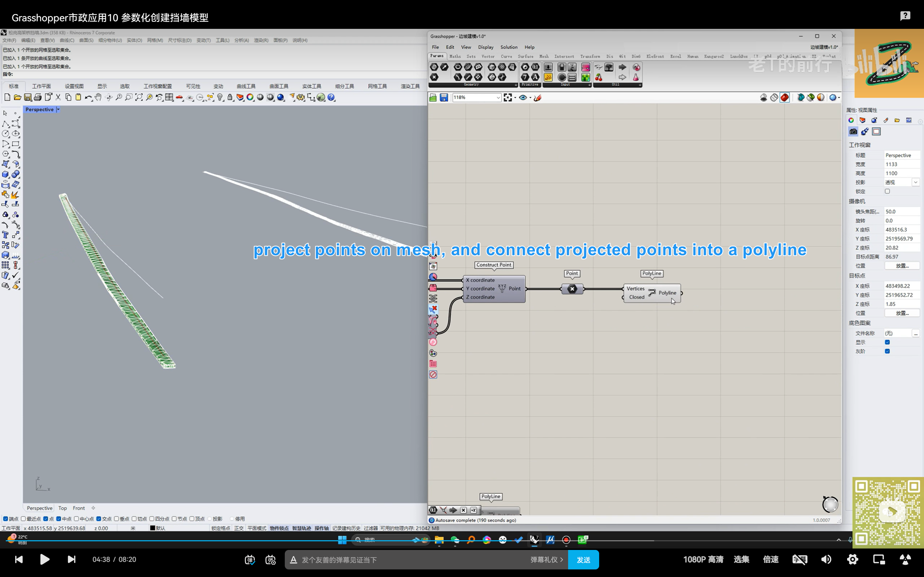Click the 镜头焦距 value field 50.0
This screenshot has height=577, width=924.
(901, 211)
